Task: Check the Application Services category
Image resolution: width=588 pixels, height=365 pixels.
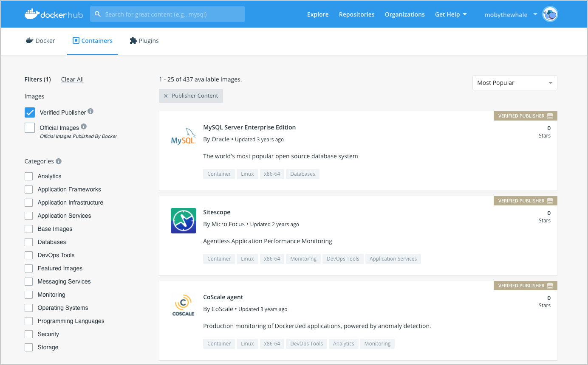Action: 28,216
